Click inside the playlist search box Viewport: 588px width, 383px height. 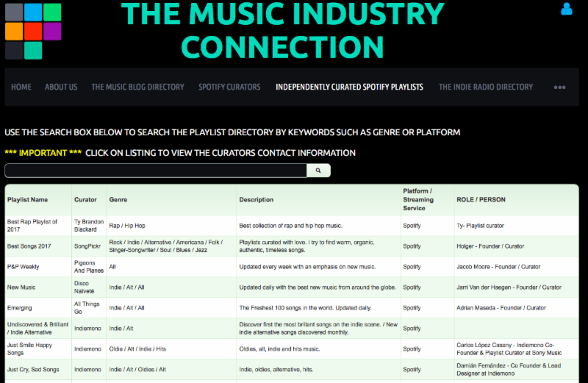(155, 171)
